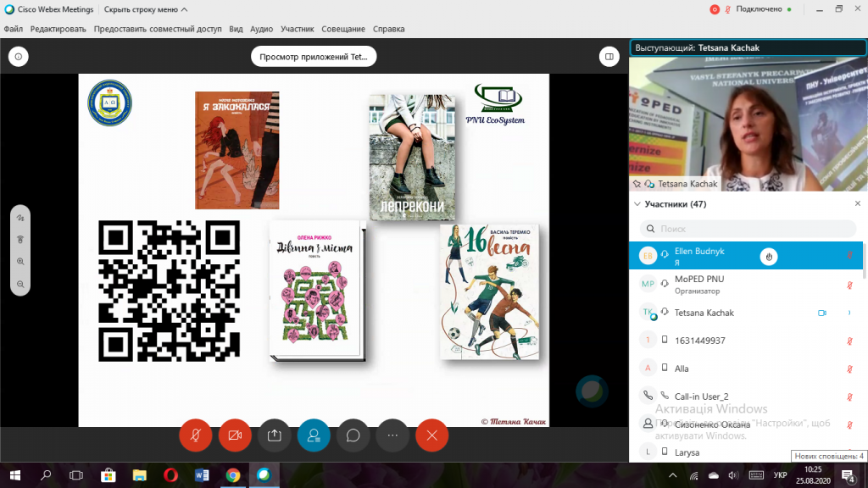Click the raise hand icon next to Ellen Budnyk
The width and height of the screenshot is (868, 488).
pos(768,256)
